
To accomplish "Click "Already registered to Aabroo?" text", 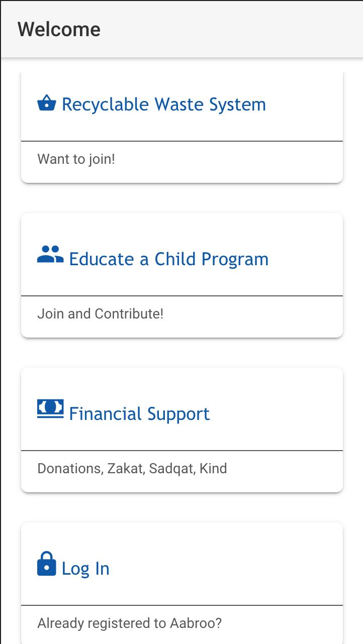I will click(x=130, y=623).
